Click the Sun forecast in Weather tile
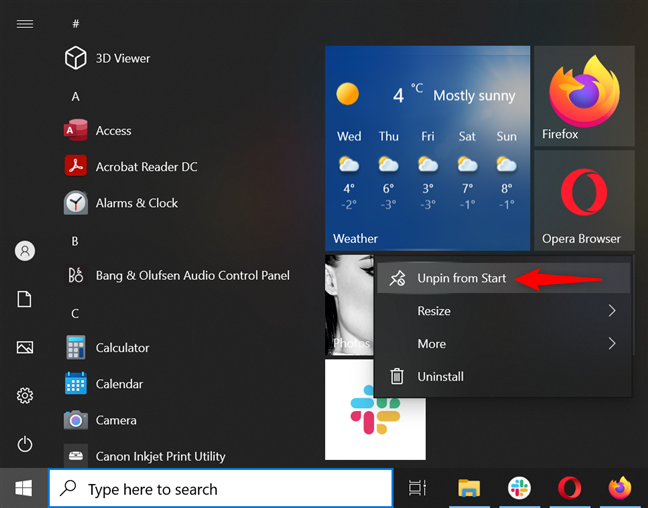The height and width of the screenshot is (508, 648). (506, 170)
